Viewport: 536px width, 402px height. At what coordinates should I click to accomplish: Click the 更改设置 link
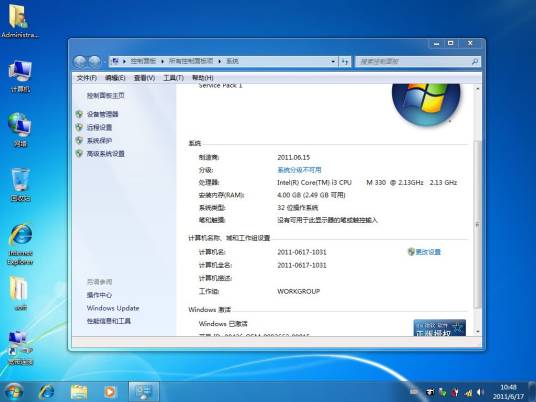point(428,252)
